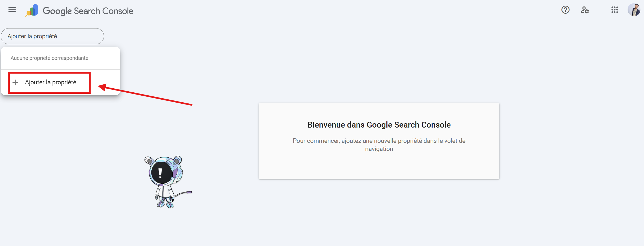Click the Bienvenue dans Google Search Console heading

(x=379, y=125)
